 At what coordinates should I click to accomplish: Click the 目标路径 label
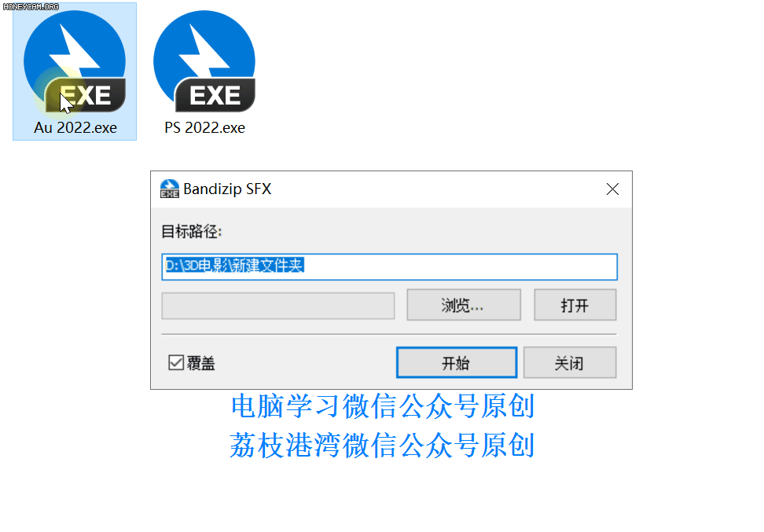pos(192,231)
